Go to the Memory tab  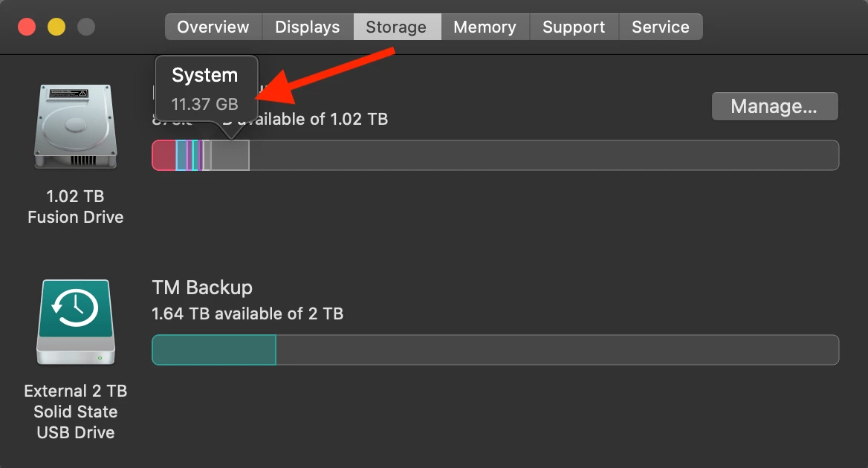click(x=485, y=27)
